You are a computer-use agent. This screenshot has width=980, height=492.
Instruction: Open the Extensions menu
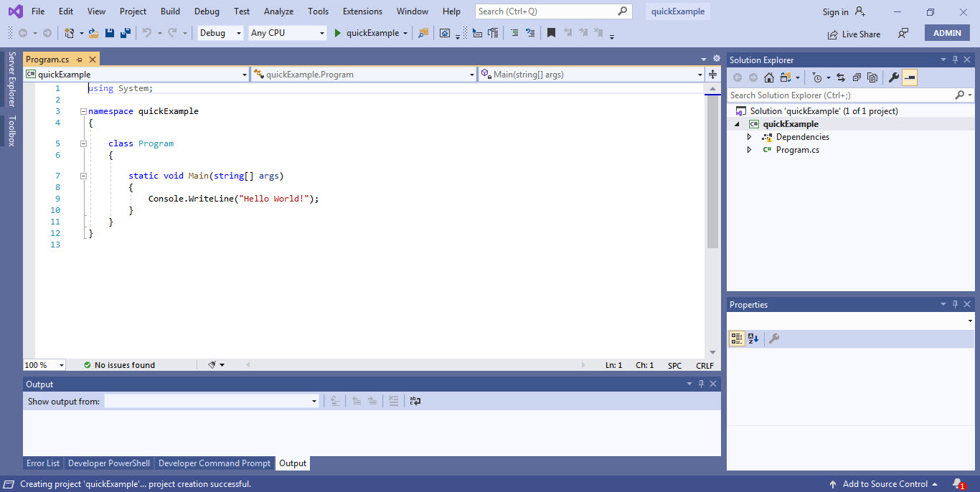click(x=362, y=11)
